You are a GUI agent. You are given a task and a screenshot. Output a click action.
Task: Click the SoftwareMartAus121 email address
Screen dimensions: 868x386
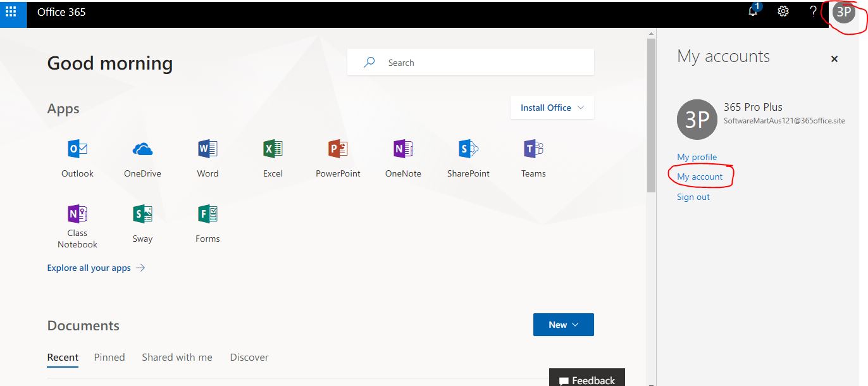point(784,121)
